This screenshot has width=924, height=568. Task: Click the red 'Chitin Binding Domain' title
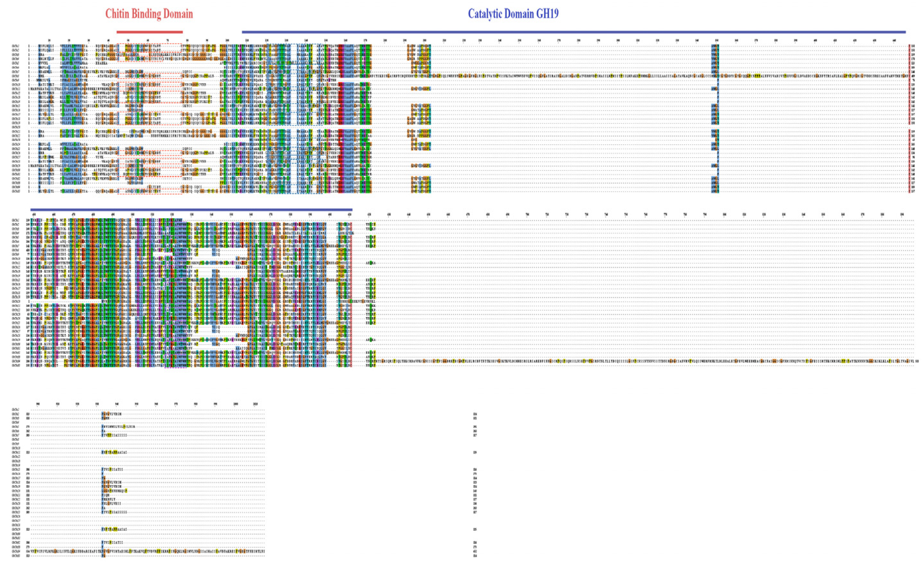[x=149, y=14]
